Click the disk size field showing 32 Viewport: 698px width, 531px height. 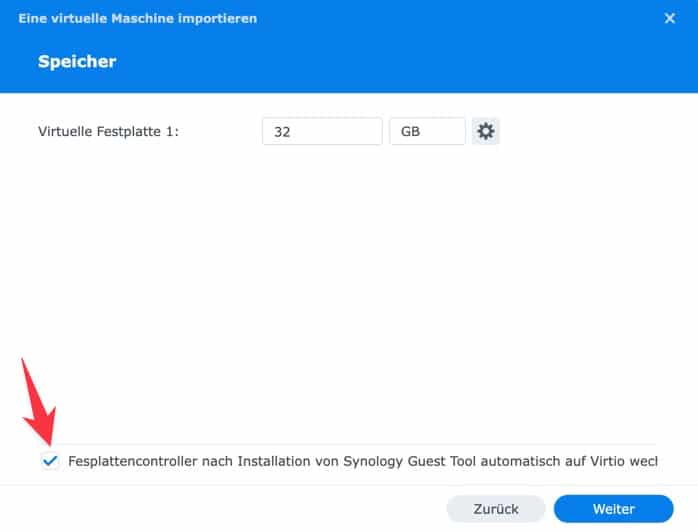tap(322, 131)
